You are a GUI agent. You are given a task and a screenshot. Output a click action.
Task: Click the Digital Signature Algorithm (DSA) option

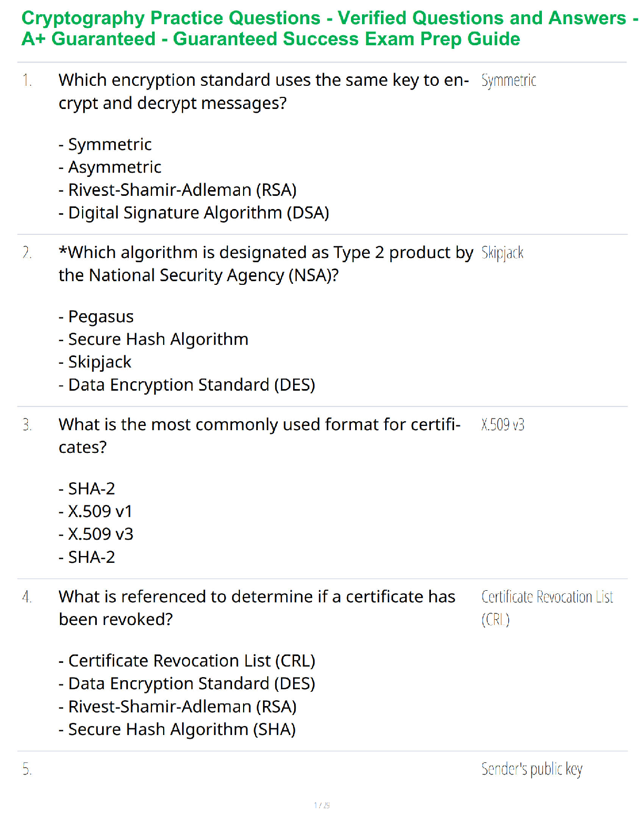(x=194, y=213)
